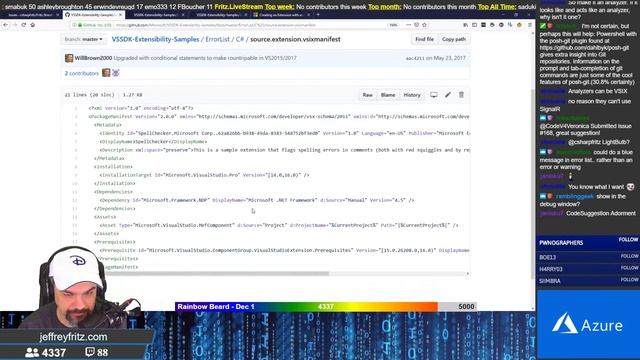Bookmark the page with the star icon

coord(424,25)
